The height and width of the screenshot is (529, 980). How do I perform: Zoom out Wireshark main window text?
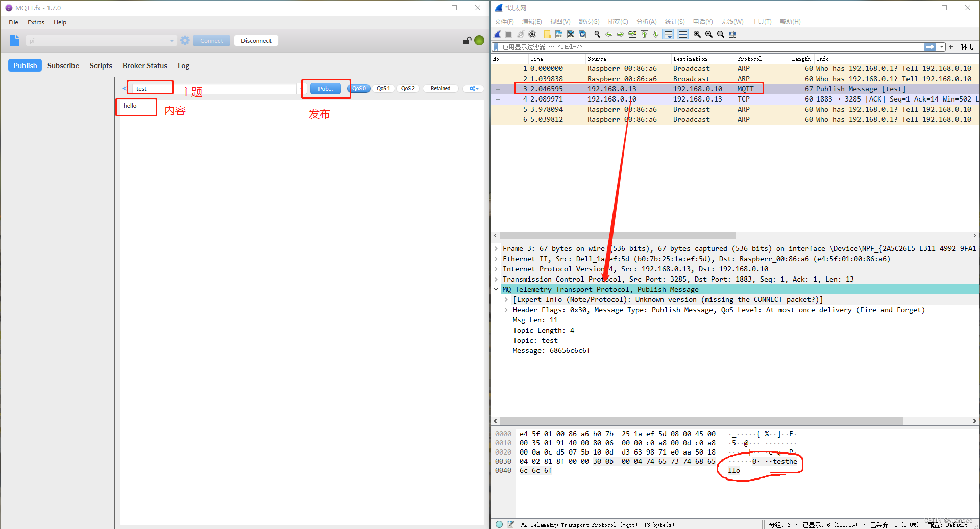(709, 34)
